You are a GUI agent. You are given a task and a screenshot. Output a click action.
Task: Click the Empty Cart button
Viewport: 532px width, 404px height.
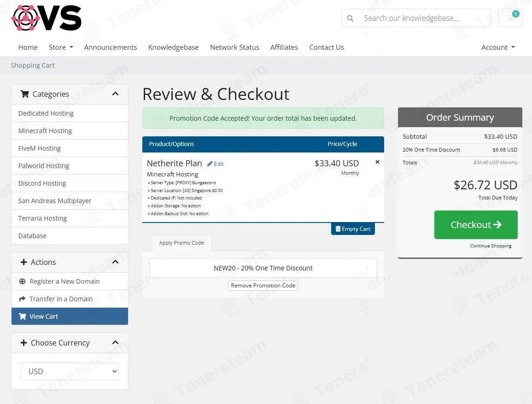353,229
